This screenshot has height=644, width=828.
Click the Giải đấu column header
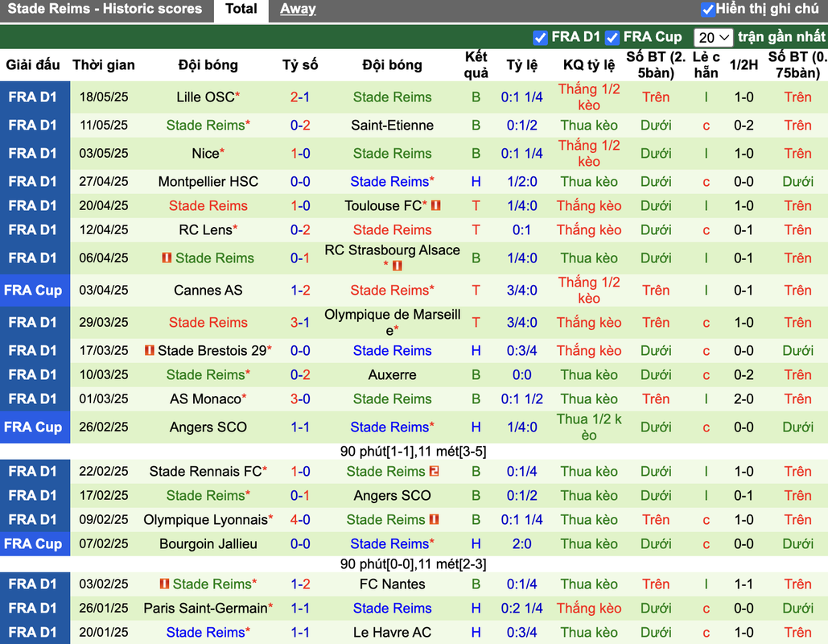pyautogui.click(x=33, y=65)
